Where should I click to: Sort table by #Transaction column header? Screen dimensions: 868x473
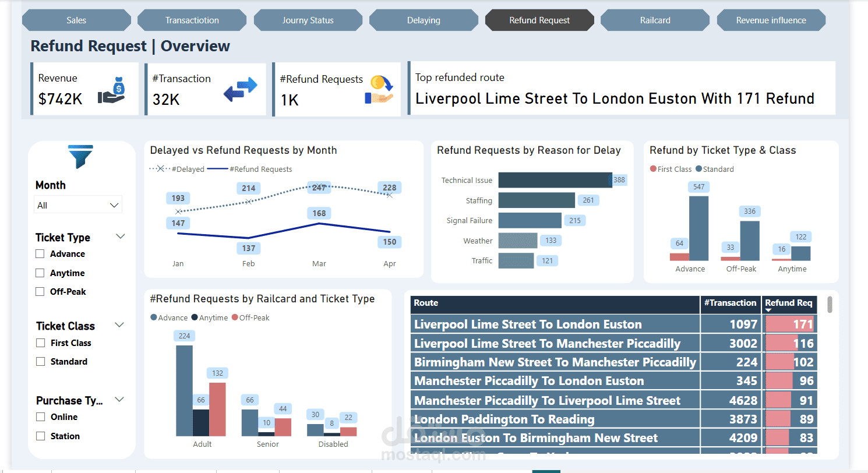coord(731,305)
